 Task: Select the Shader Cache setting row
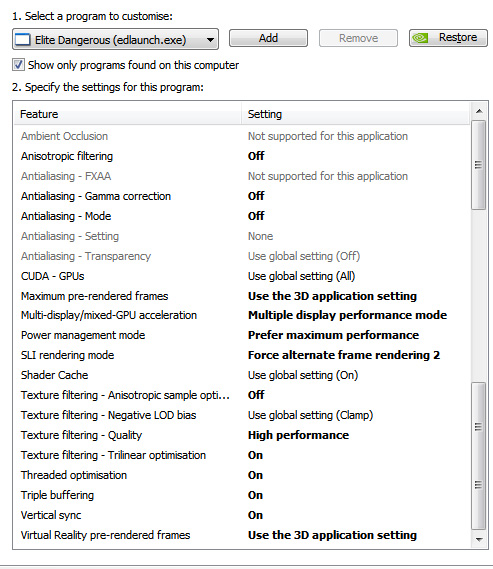[x=242, y=375]
